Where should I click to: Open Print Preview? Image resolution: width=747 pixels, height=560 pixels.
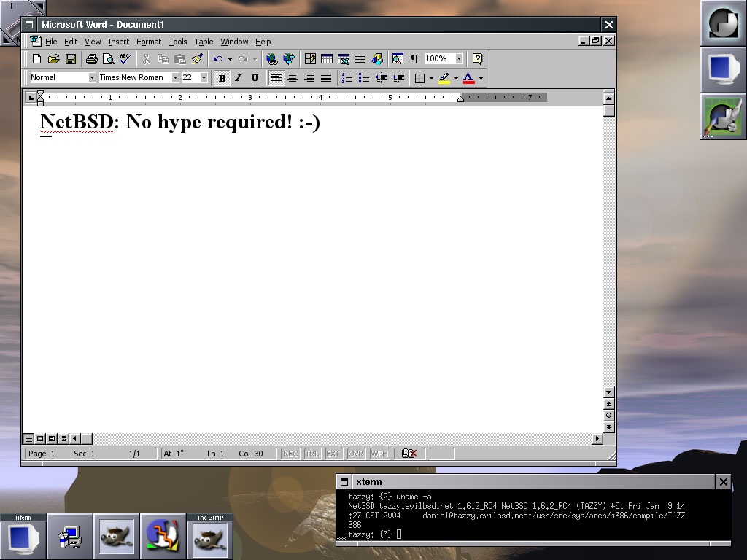coord(109,59)
